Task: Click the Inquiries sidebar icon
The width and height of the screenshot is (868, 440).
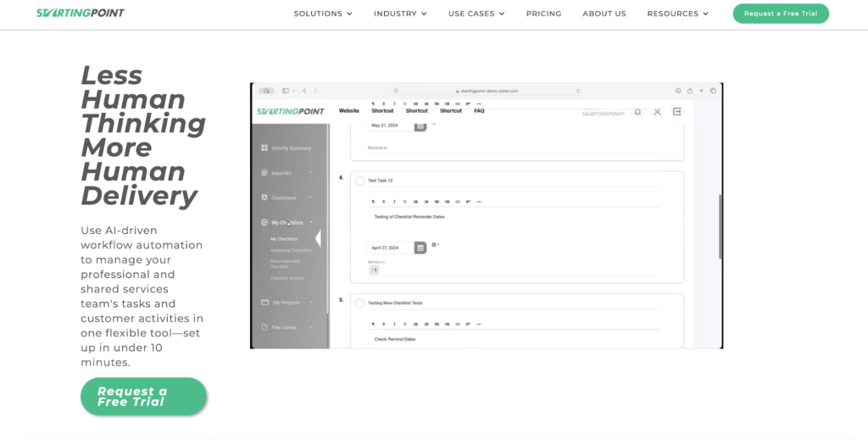Action: pyautogui.click(x=264, y=173)
